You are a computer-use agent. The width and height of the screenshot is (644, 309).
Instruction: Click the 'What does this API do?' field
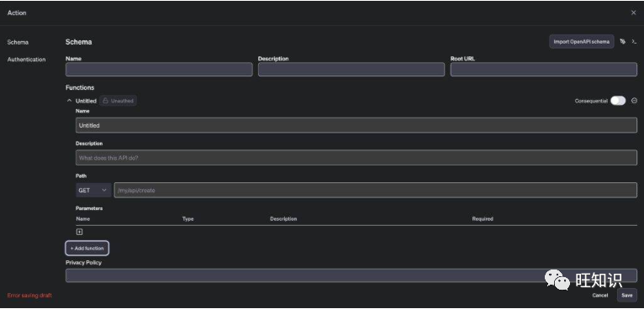(x=356, y=158)
